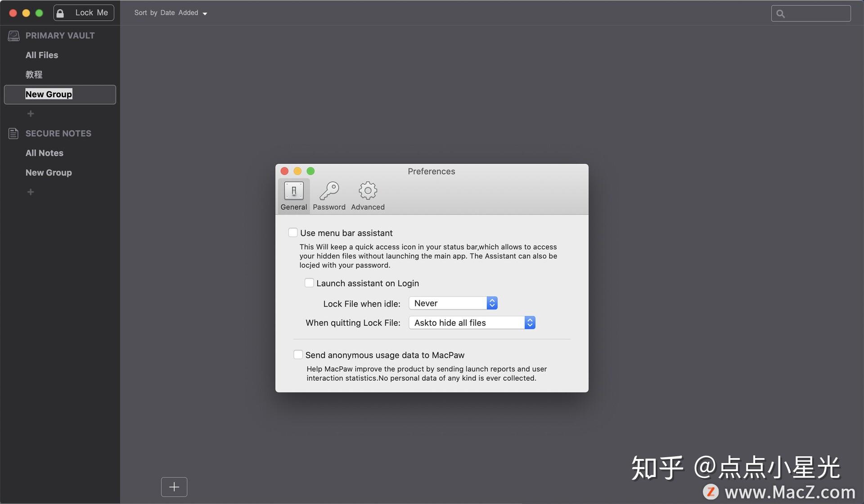
Task: Switch to the Advanced preferences tab
Action: coord(368,196)
